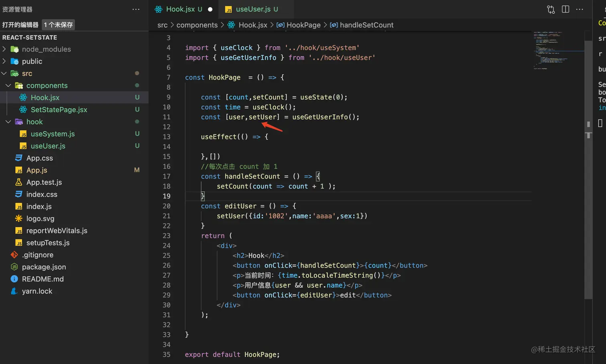This screenshot has height=364, width=606.
Task: Click the test flask icon beside App.test.js
Action: point(19,182)
